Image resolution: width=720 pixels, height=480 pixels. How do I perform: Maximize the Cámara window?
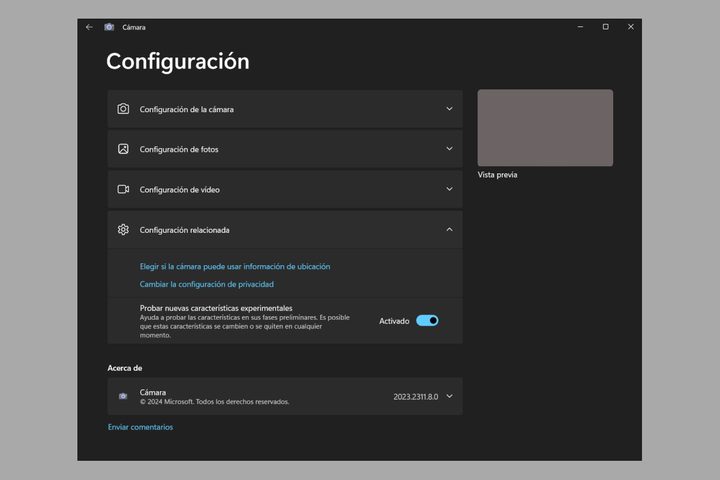click(x=605, y=27)
